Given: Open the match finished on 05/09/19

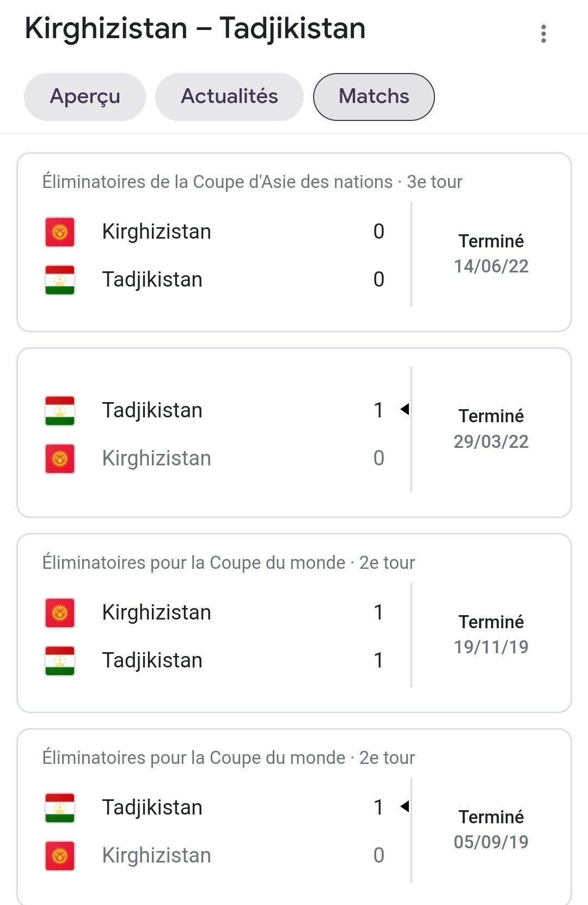Looking at the screenshot, I should coord(295,817).
